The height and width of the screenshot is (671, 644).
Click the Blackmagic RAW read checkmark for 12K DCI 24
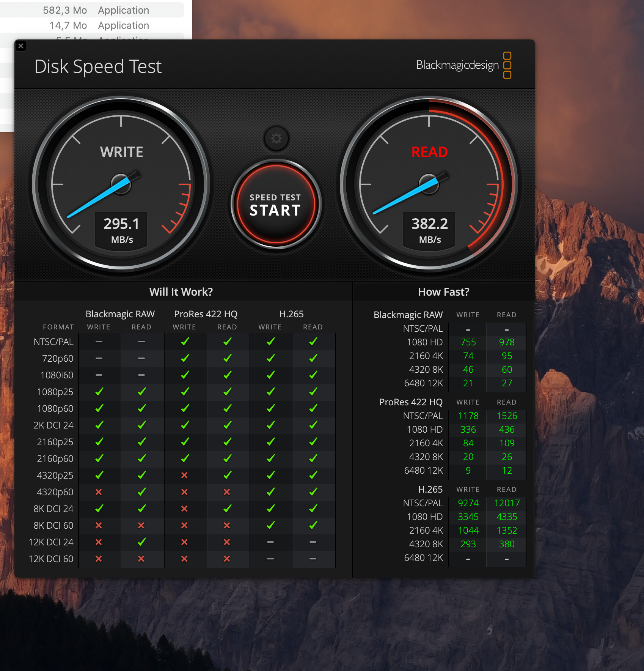[141, 542]
